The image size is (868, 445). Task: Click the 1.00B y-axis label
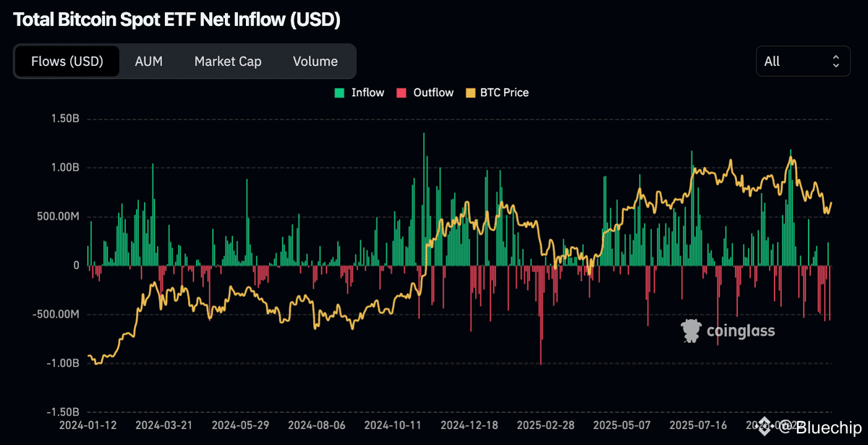(64, 167)
